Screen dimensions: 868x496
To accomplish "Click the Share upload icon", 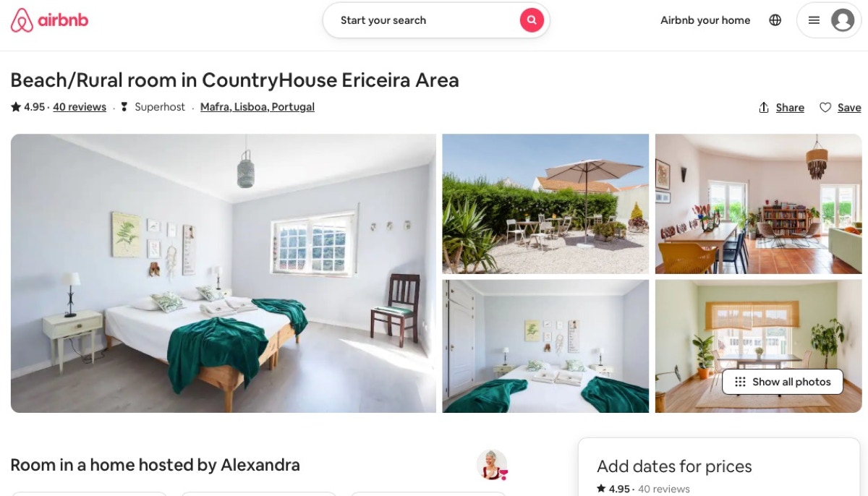I will (x=764, y=107).
